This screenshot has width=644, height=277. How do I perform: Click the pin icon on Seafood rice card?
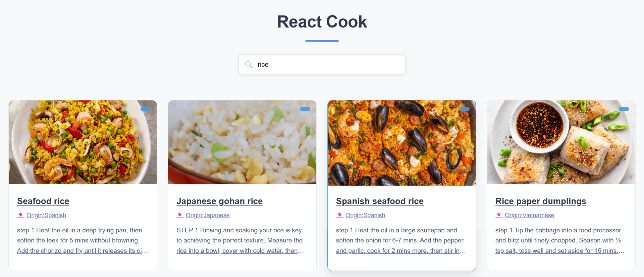coord(21,215)
